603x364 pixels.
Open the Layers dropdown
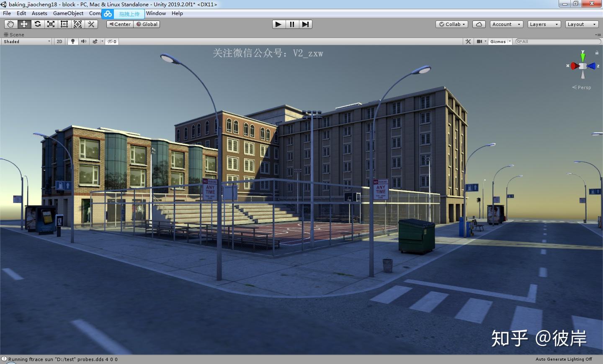[544, 24]
